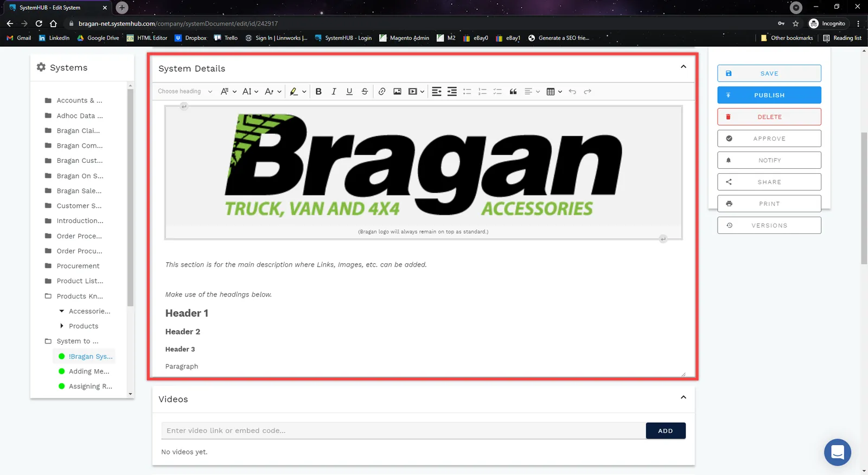Toggle bold formatting in editor toolbar

(x=318, y=91)
